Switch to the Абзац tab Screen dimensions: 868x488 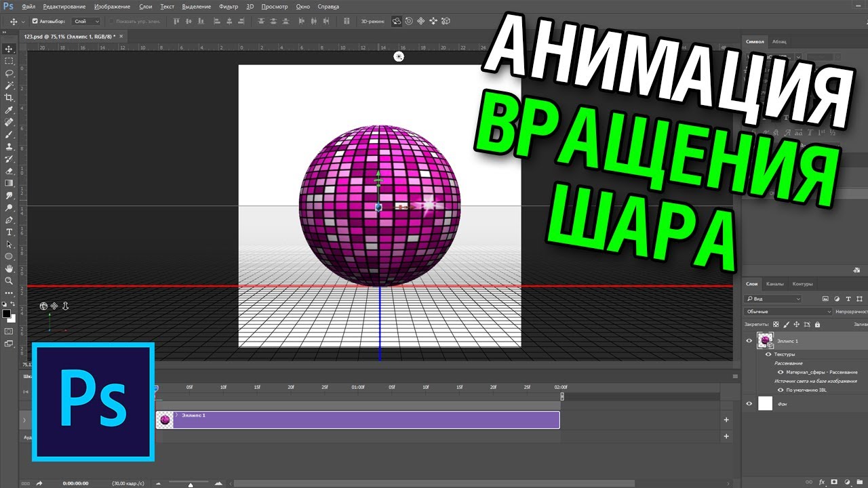coord(779,41)
